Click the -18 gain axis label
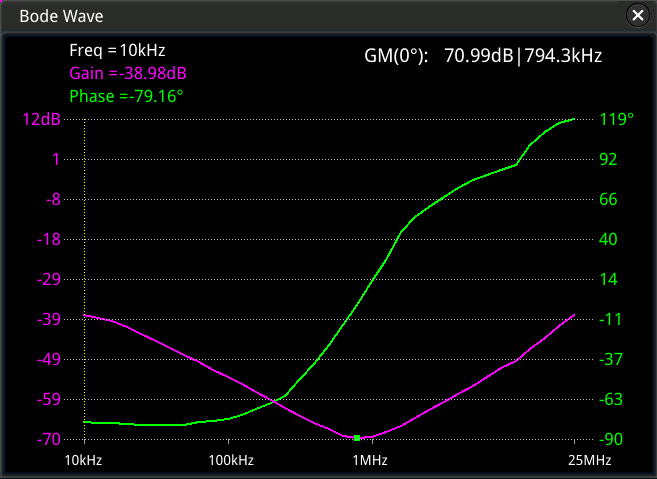This screenshot has width=657, height=479. pos(49,239)
